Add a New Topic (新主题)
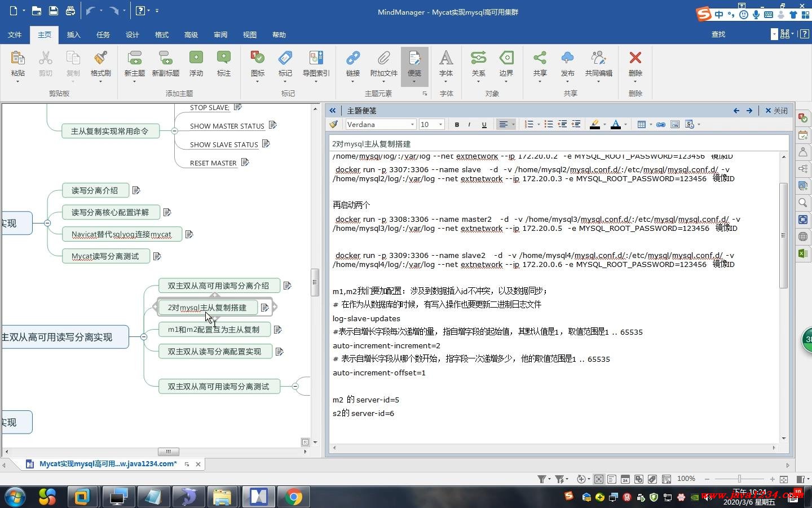Screen dimensions: 812x508 tap(134, 58)
